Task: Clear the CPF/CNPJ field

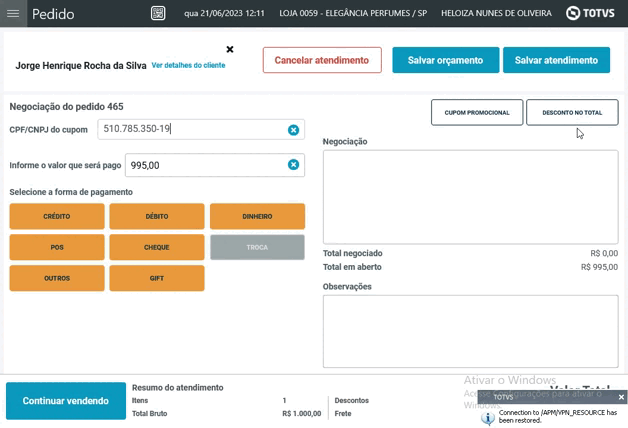Action: [x=293, y=130]
